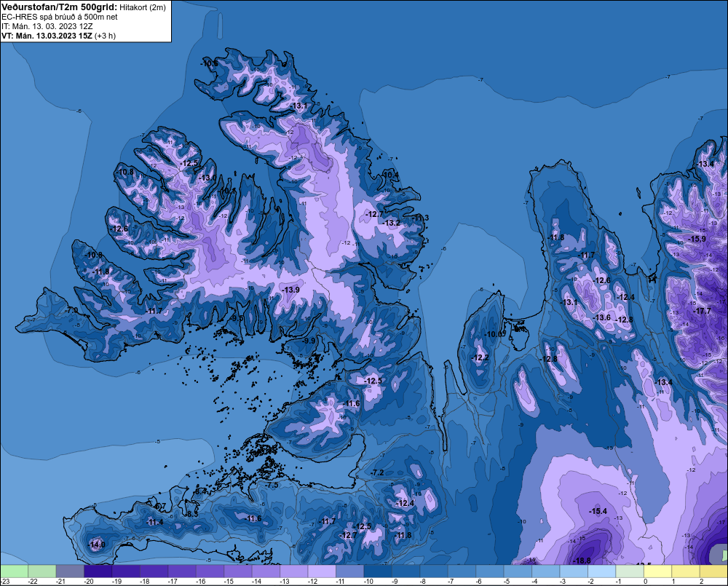Click the -21 grey-purple legend swatch

click(x=70, y=571)
